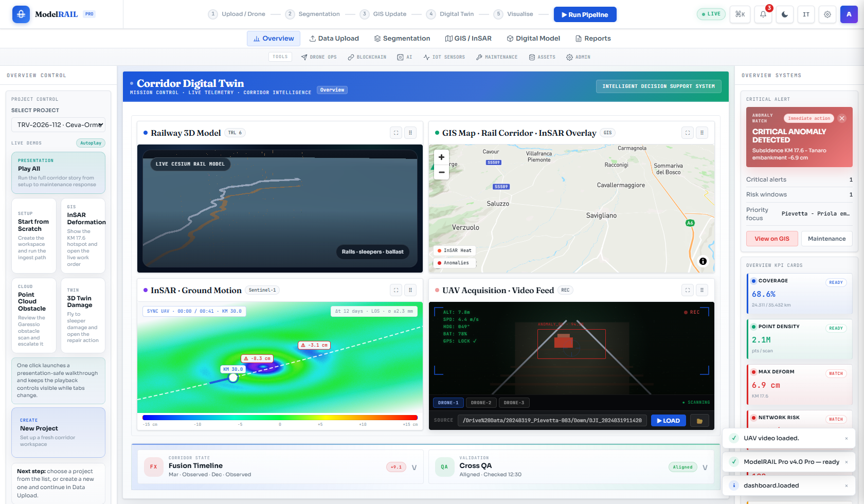The height and width of the screenshot is (504, 864).
Task: Select the DJI drone source path field
Action: click(550, 420)
